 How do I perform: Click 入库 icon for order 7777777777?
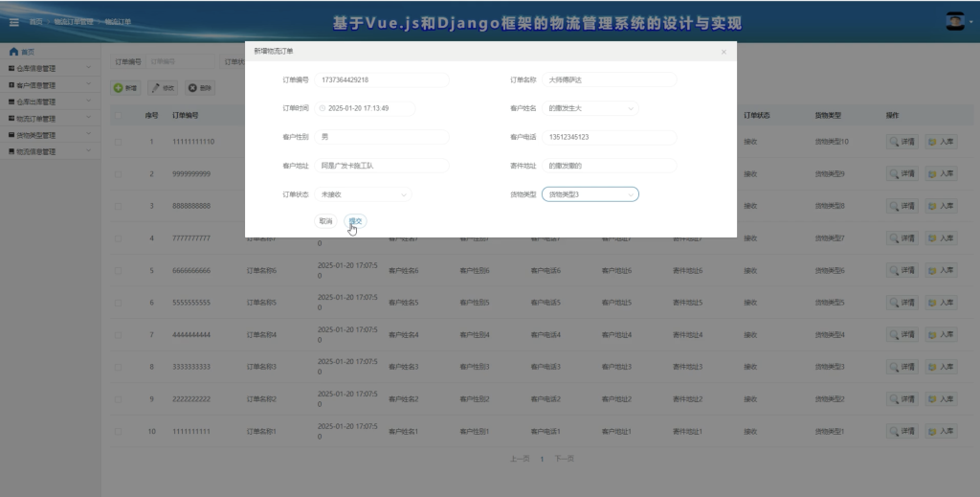tap(932, 238)
